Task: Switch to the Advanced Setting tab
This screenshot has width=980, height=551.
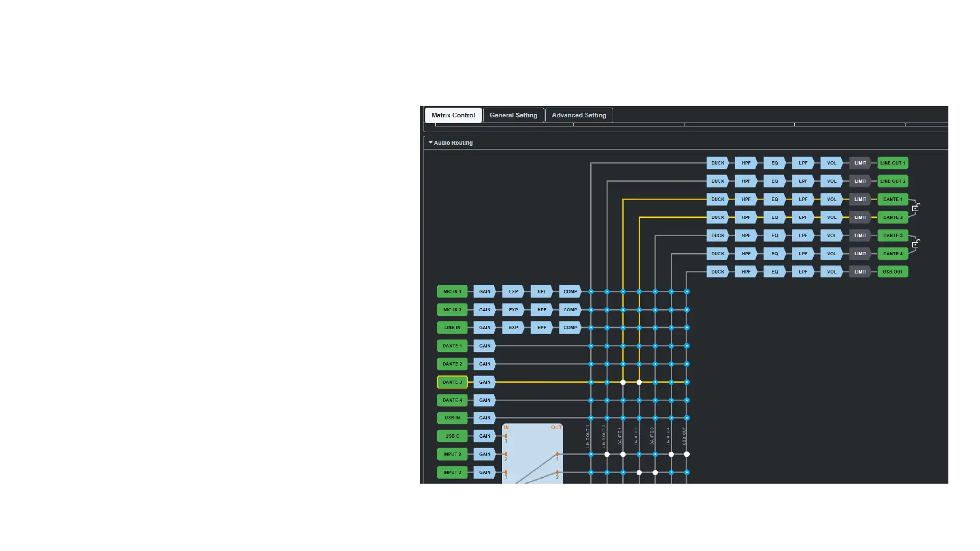Action: pos(579,115)
